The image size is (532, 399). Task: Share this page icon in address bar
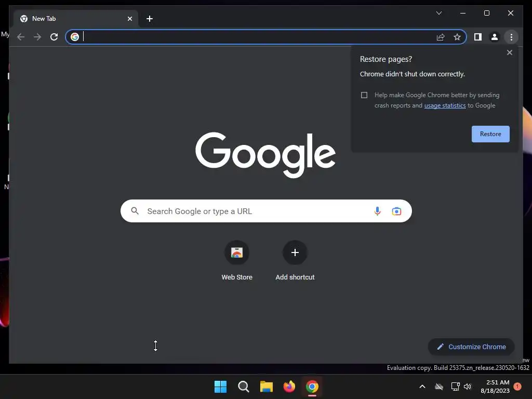pos(441,37)
